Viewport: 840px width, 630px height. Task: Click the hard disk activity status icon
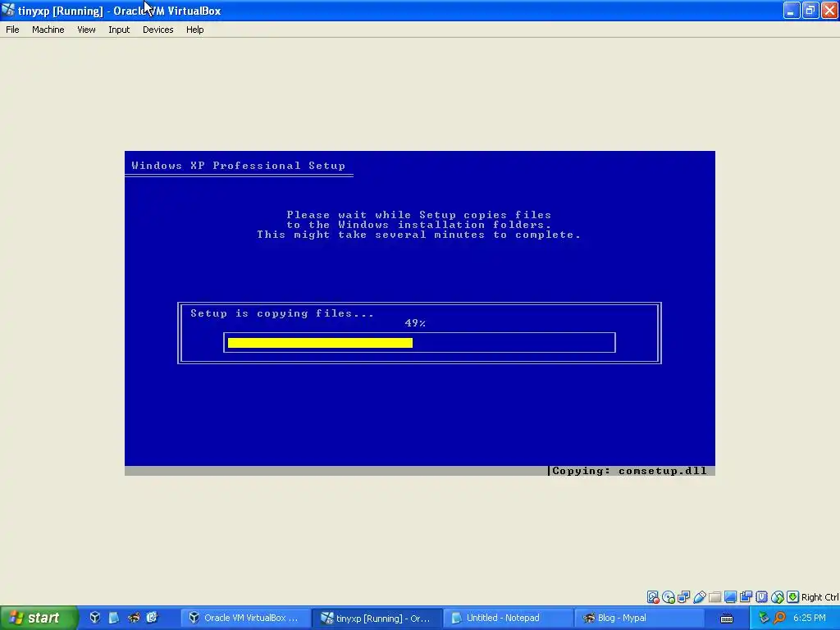652,597
